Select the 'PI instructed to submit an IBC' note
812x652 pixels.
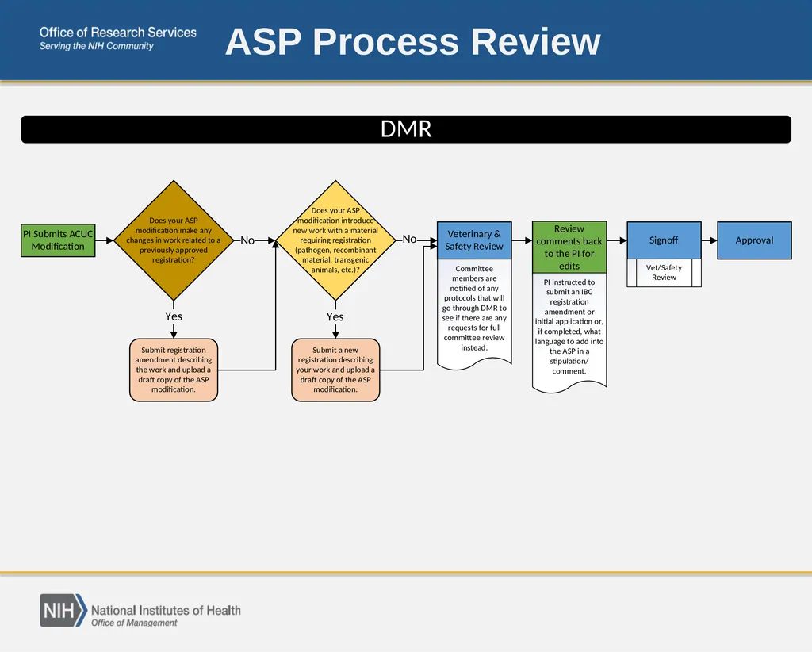click(569, 332)
